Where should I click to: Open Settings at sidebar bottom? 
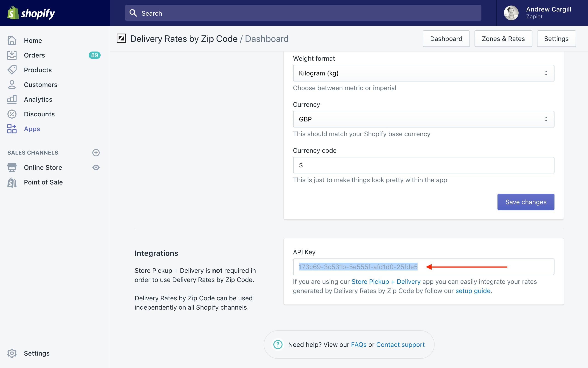pyautogui.click(x=37, y=353)
